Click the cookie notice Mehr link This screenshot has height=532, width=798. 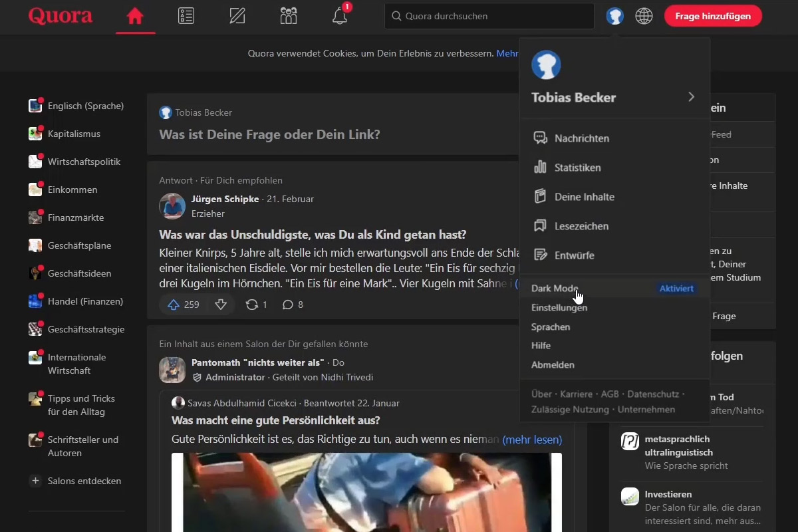tap(507, 53)
